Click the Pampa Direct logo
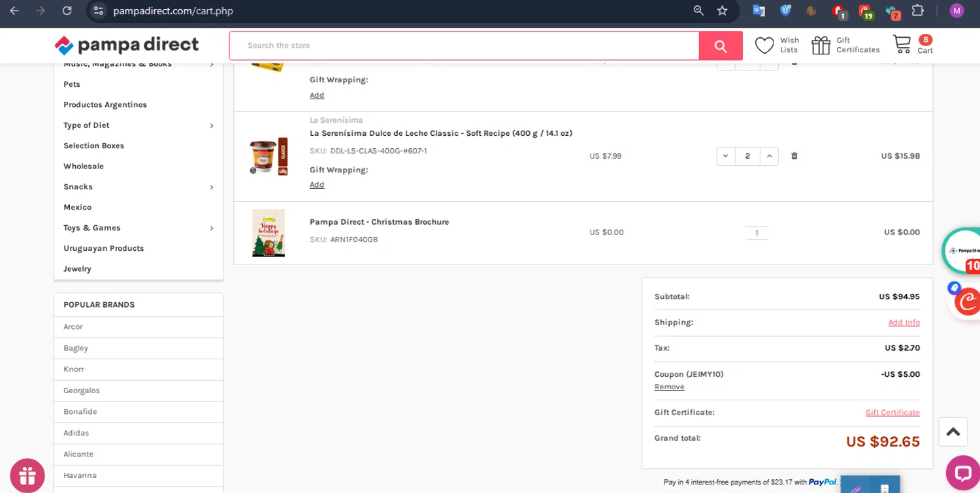 tap(127, 45)
